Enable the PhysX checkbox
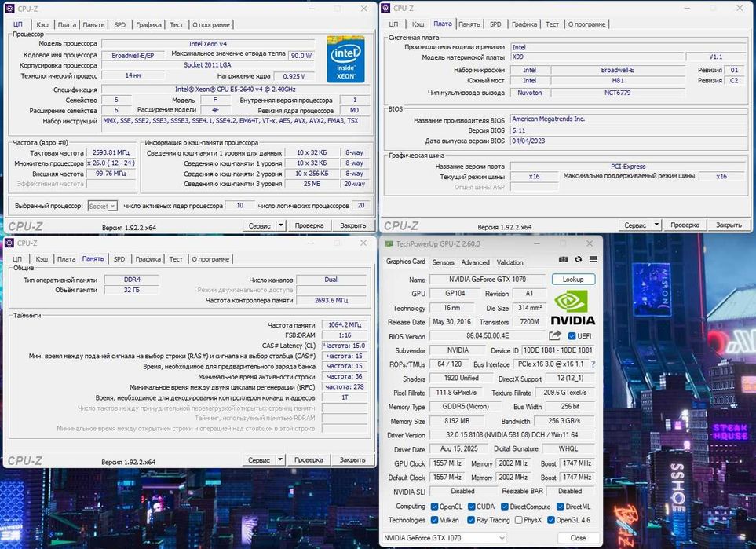Image resolution: width=756 pixels, height=549 pixels. coord(518,520)
